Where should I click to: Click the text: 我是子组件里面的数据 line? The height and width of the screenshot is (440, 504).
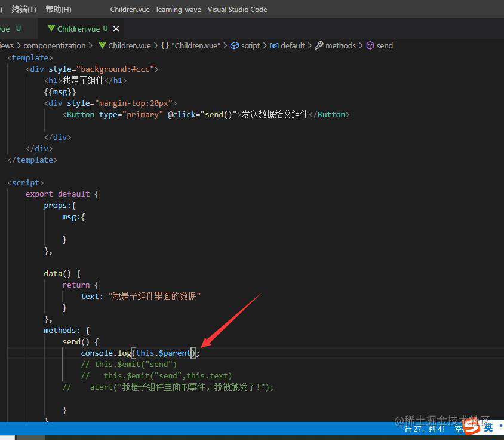tap(140, 296)
